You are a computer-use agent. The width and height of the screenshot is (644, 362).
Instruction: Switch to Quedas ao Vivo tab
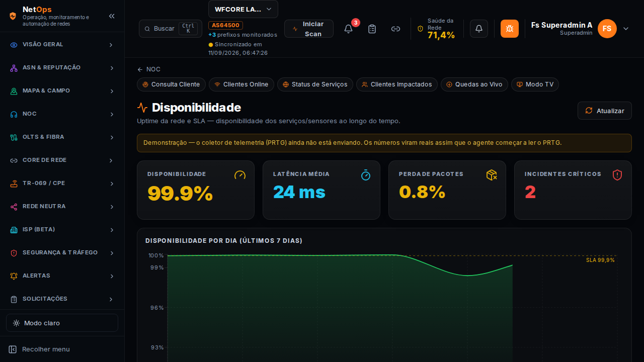click(474, 84)
